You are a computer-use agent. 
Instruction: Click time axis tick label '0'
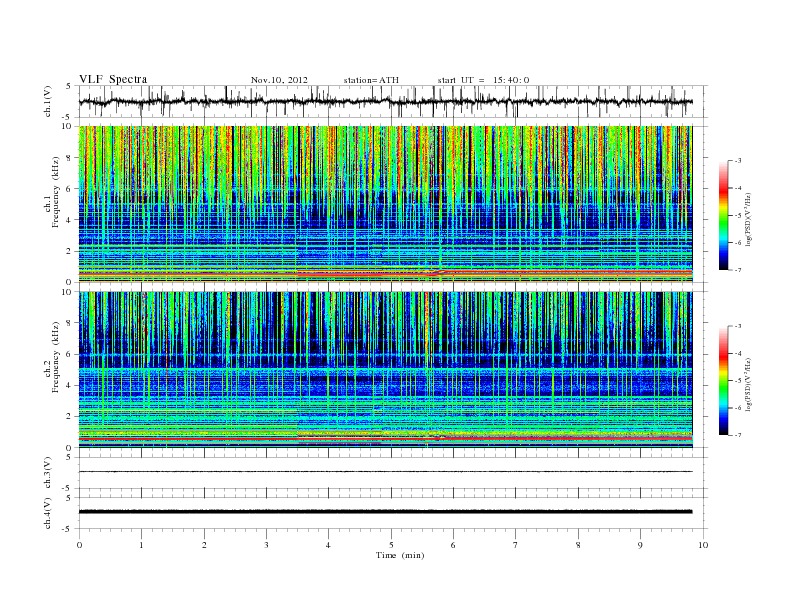tap(79, 545)
